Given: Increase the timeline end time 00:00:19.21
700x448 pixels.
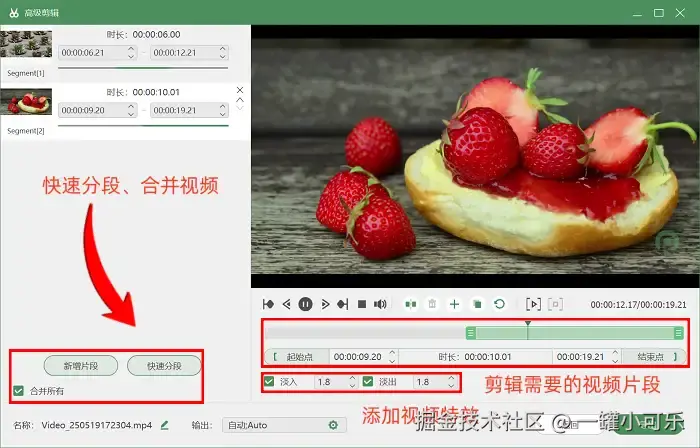Looking at the screenshot, I should click(615, 353).
